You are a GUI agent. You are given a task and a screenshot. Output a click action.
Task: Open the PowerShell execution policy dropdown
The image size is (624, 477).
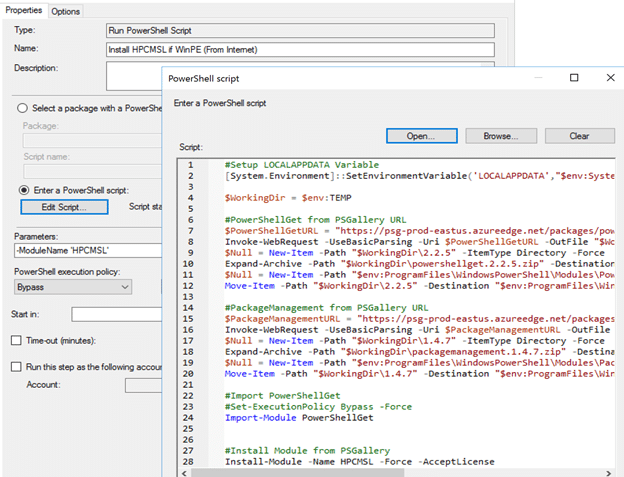pyautogui.click(x=72, y=287)
